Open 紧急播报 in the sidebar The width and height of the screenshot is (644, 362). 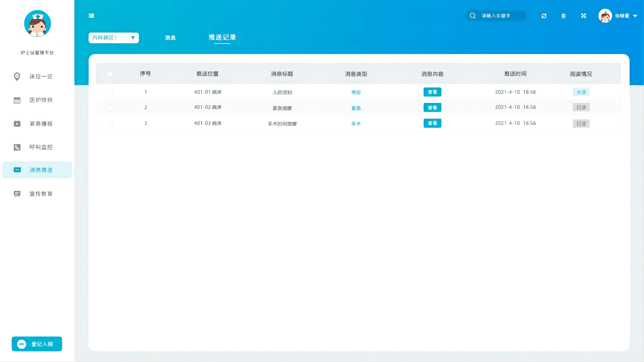pos(37,124)
